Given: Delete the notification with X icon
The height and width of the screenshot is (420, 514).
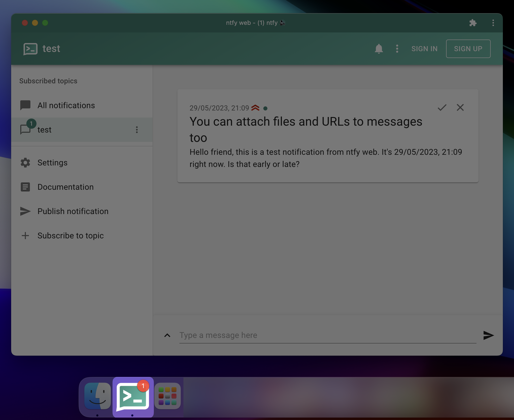Looking at the screenshot, I should [x=460, y=107].
